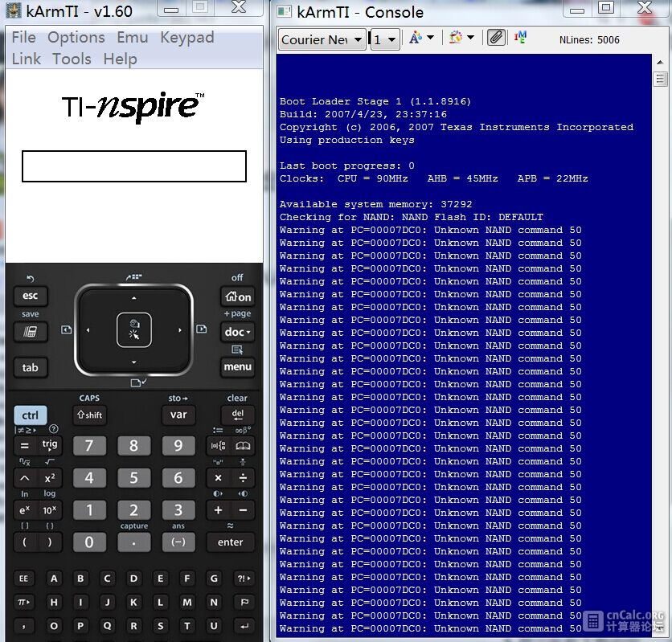Click the divide key
The image size is (672, 642).
point(243,478)
